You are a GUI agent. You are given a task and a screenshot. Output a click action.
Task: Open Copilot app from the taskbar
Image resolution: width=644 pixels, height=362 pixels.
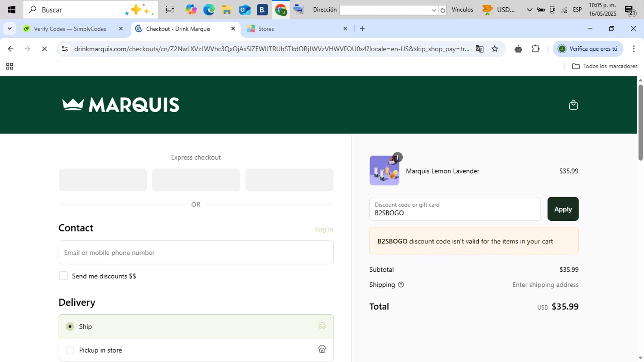[x=191, y=9]
